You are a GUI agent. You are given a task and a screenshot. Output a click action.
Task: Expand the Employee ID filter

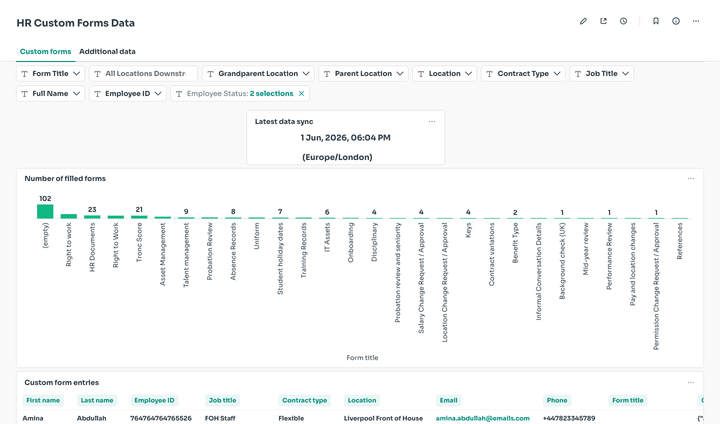pyautogui.click(x=128, y=94)
